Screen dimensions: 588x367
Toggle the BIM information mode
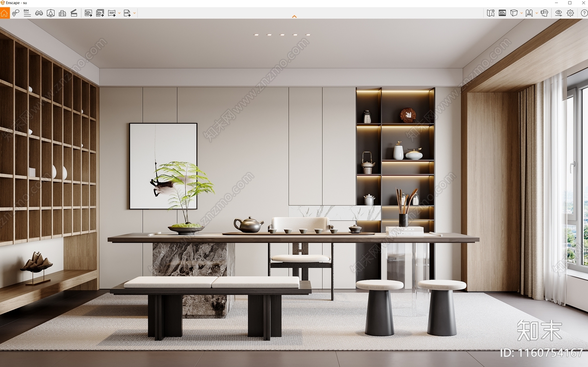(27, 13)
